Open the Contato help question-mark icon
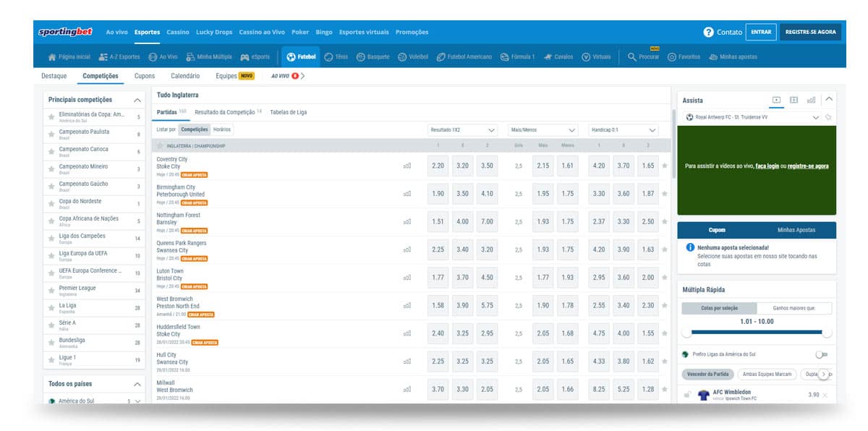Image resolution: width=868 pixels, height=431 pixels. (708, 33)
